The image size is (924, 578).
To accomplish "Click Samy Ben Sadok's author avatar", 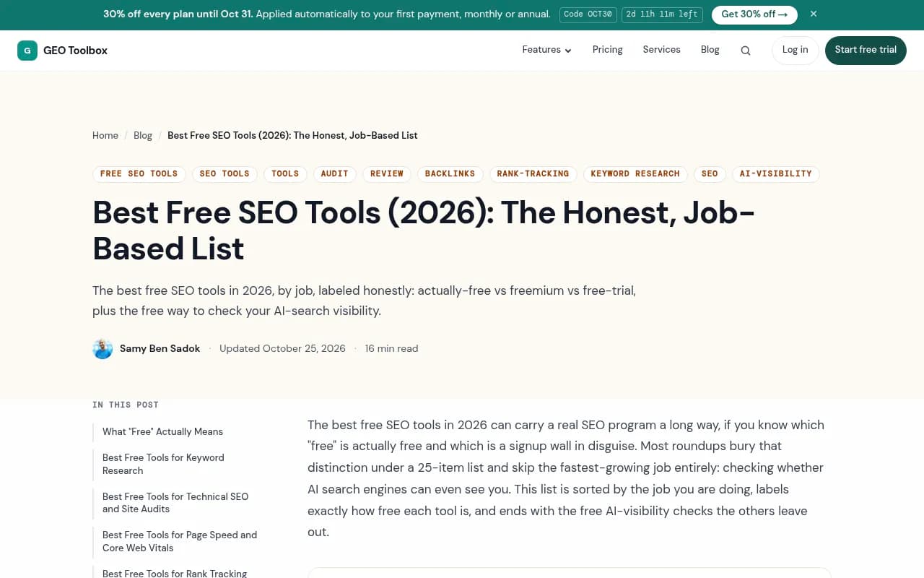I will pos(103,349).
